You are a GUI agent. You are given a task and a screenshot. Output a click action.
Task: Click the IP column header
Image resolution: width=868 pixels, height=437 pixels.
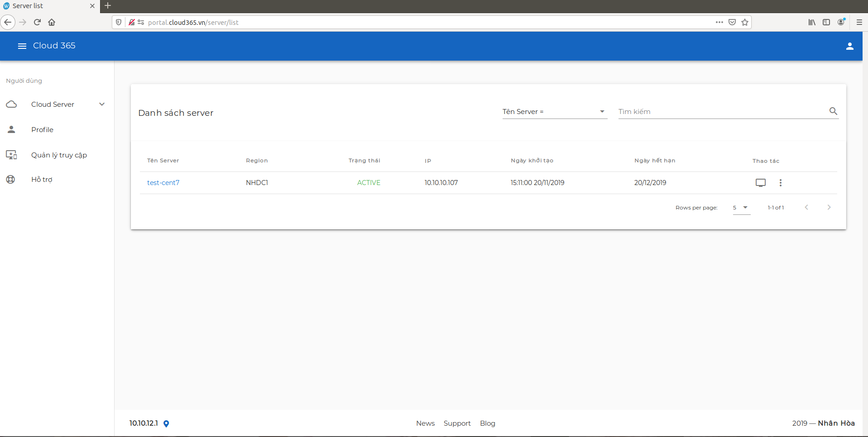(428, 161)
